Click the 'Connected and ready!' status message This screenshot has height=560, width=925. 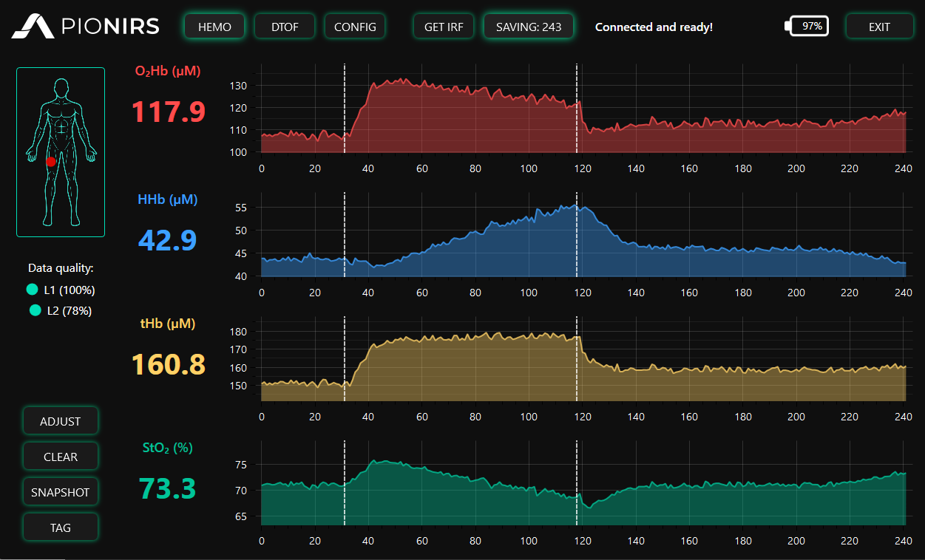pos(654,27)
